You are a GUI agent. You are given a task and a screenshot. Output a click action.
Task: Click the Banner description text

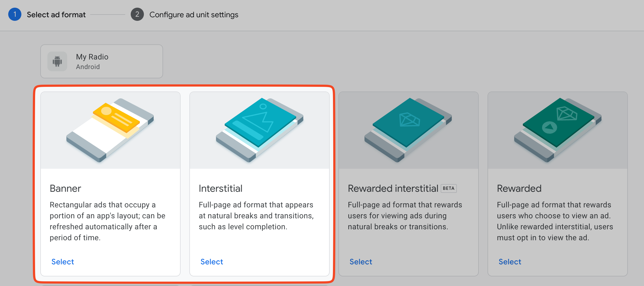tap(107, 221)
